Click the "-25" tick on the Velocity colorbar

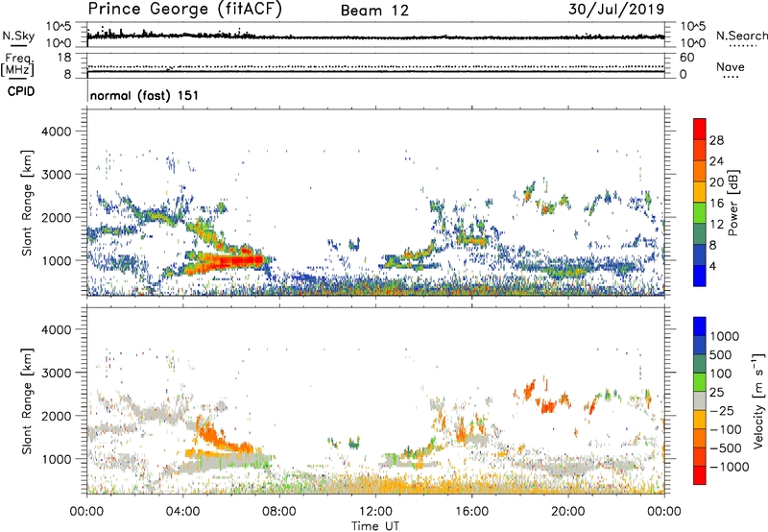tap(722, 410)
